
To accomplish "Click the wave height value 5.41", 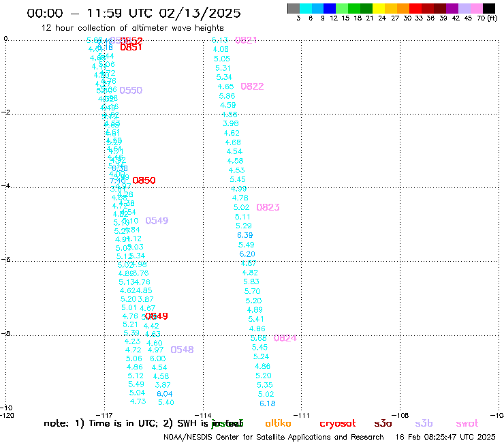I will tap(256, 319).
